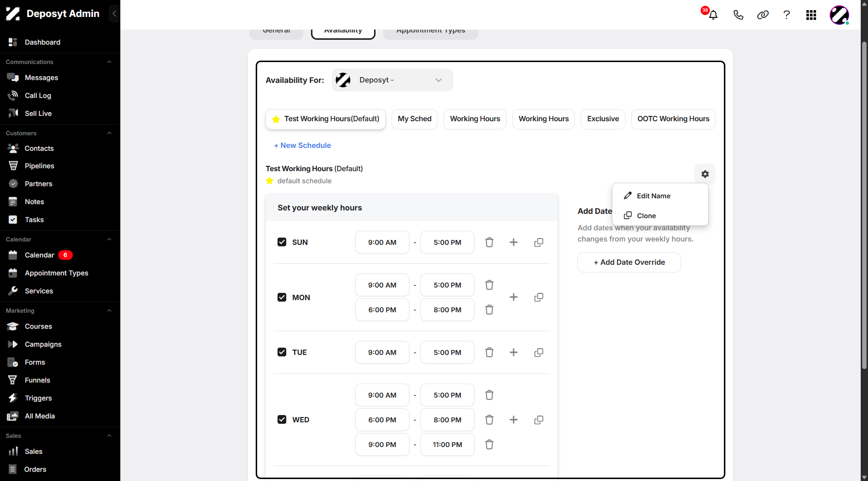
Task: Open the Availability For dropdown
Action: 393,80
